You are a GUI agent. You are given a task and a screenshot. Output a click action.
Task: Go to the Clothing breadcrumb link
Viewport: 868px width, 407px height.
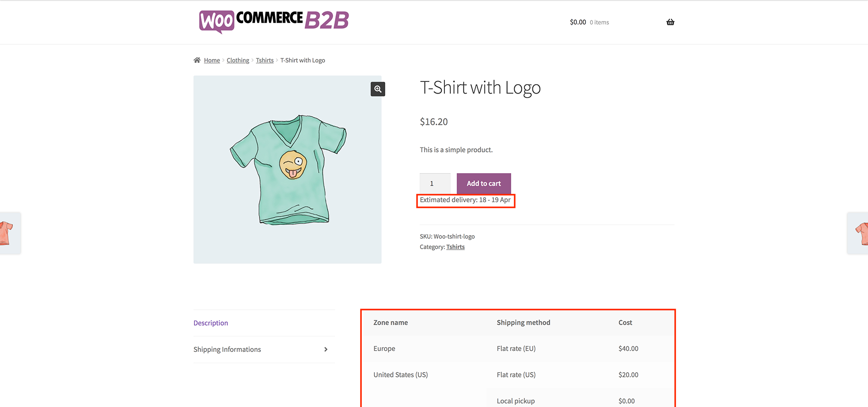click(x=238, y=61)
